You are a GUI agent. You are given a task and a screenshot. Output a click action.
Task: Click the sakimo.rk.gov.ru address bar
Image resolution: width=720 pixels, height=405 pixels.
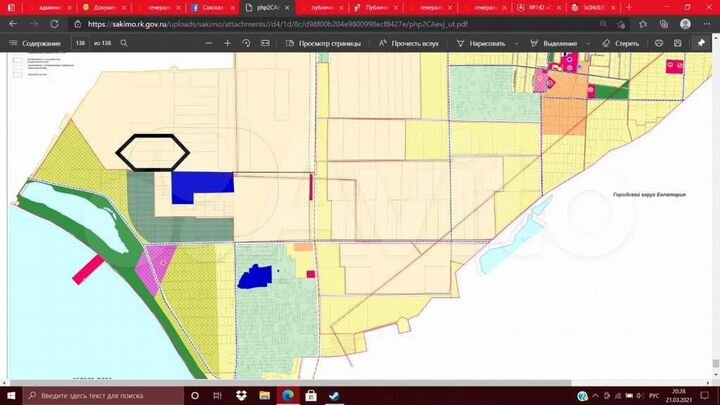point(278,24)
